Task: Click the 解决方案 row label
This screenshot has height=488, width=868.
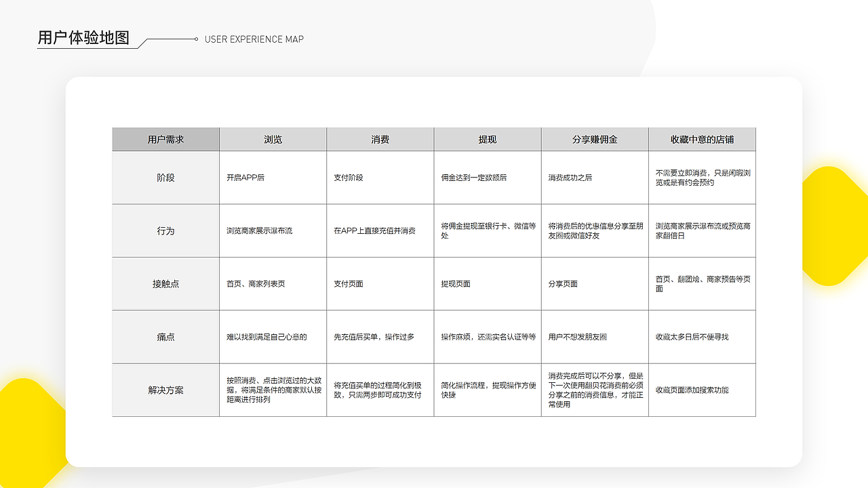Action: (x=165, y=390)
